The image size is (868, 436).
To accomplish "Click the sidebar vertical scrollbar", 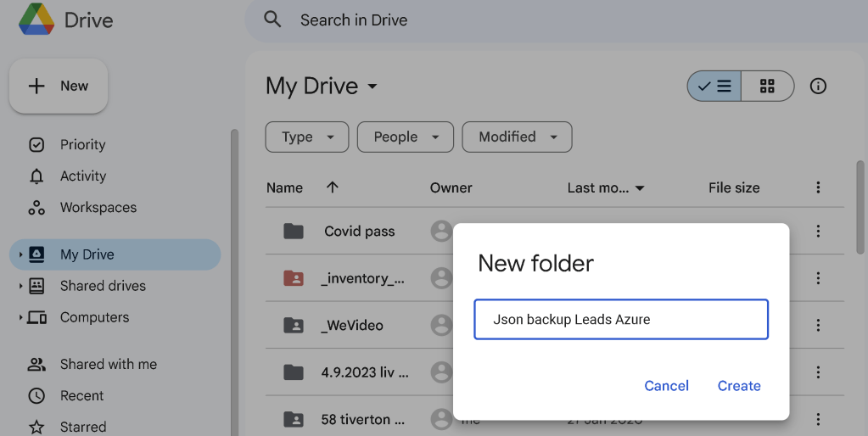I will 235,282.
